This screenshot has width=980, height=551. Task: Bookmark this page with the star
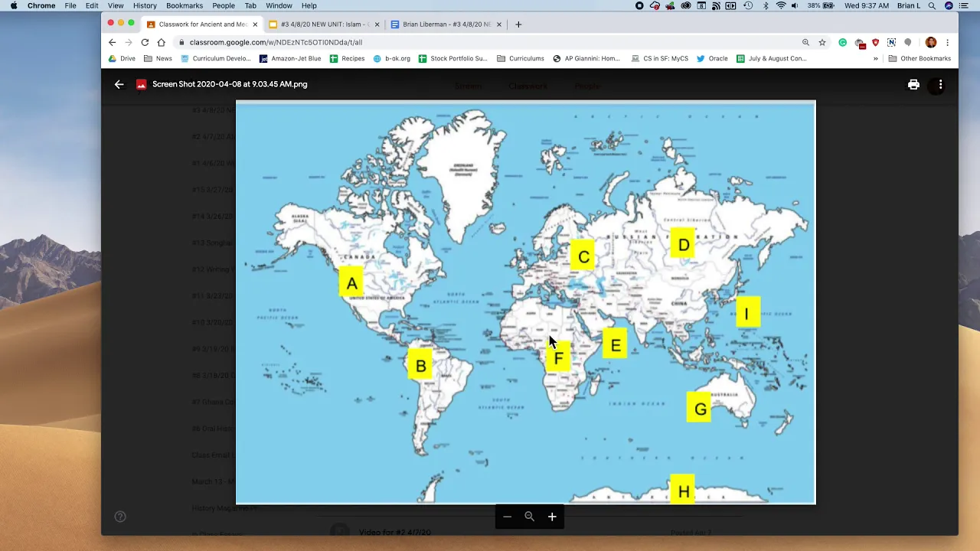(x=822, y=42)
